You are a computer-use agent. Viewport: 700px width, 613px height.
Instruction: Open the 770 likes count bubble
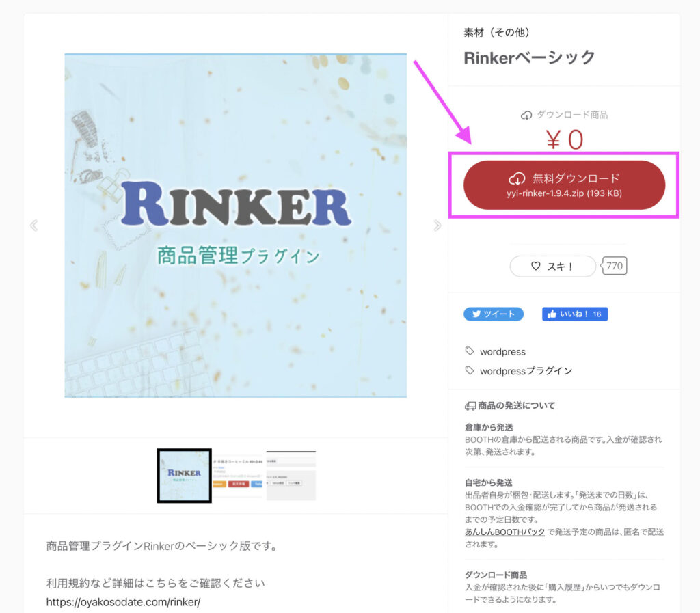615,266
